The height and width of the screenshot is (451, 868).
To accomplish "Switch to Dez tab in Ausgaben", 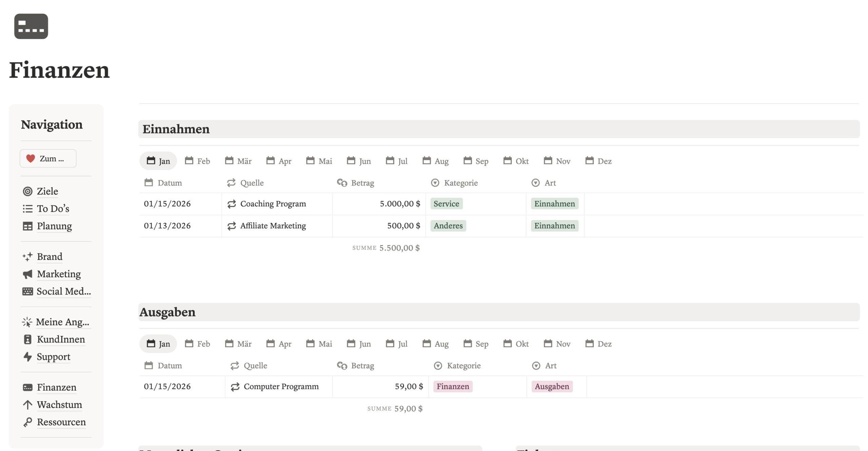I will (598, 344).
